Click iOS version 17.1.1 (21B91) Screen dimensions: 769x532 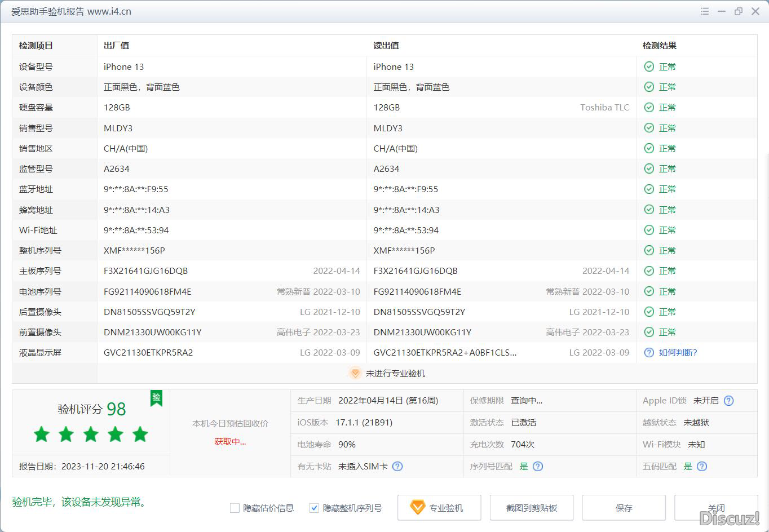pos(364,422)
